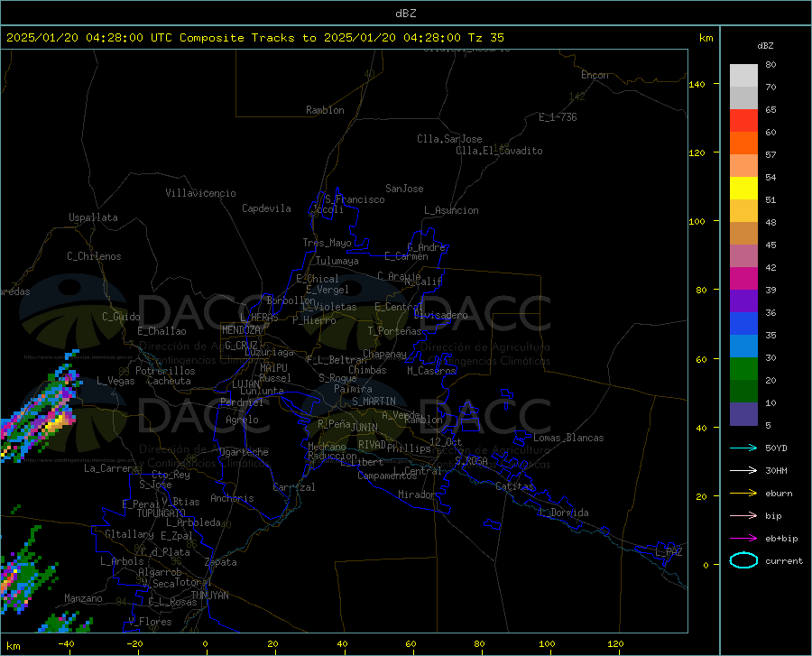Click the Villavicencio map label
Image resolution: width=812 pixels, height=656 pixels.
point(200,193)
